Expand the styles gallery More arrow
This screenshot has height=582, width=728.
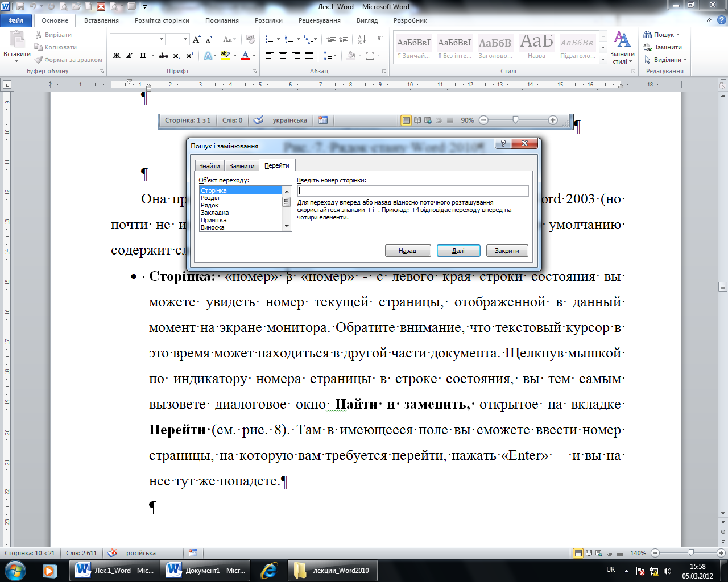[x=603, y=59]
